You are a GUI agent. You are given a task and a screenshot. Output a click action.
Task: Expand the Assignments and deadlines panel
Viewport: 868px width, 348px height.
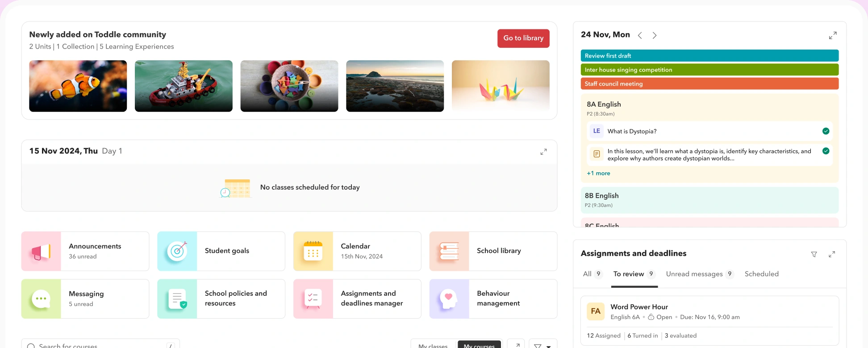coord(832,254)
